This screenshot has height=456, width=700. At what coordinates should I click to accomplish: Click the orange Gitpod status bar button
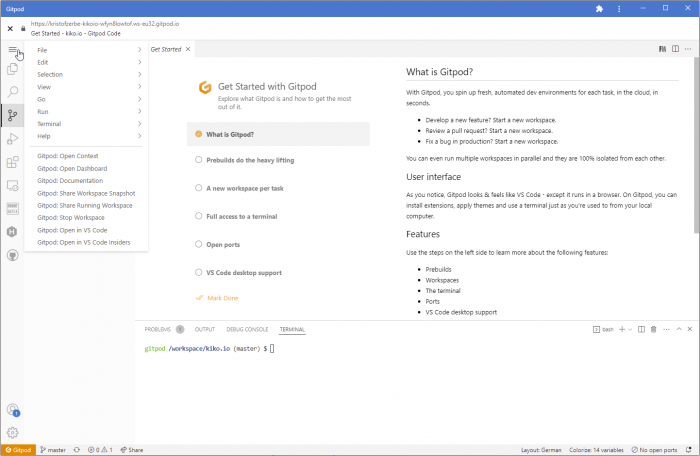18,450
